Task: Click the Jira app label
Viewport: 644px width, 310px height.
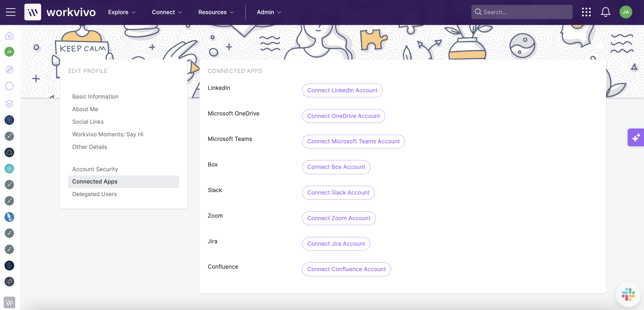Action: pos(212,241)
